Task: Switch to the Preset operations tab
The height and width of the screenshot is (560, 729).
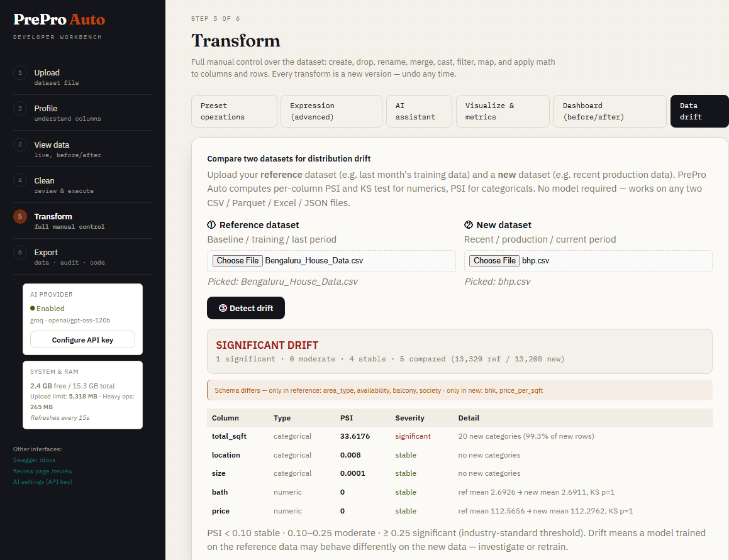Action: pyautogui.click(x=235, y=111)
